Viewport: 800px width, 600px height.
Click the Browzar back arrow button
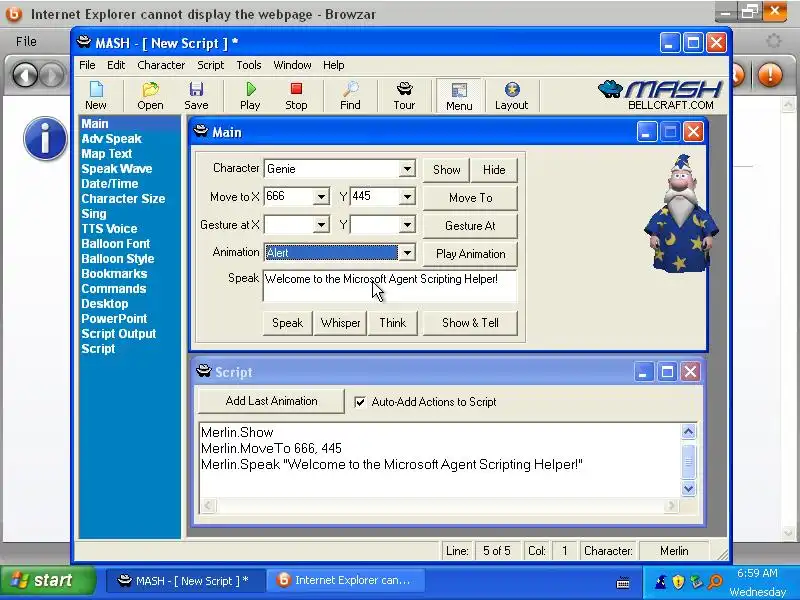tap(25, 75)
